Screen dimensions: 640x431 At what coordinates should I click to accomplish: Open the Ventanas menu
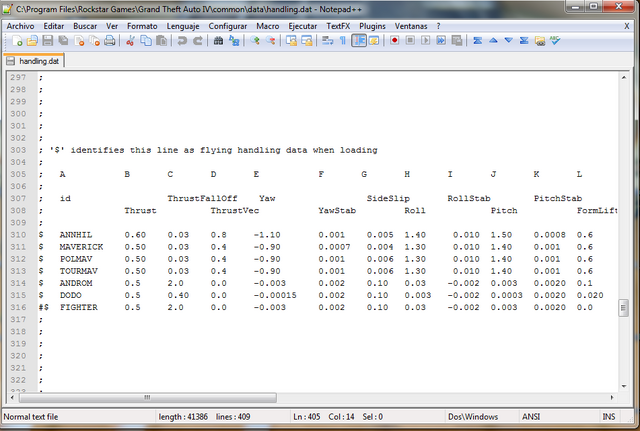pyautogui.click(x=411, y=26)
